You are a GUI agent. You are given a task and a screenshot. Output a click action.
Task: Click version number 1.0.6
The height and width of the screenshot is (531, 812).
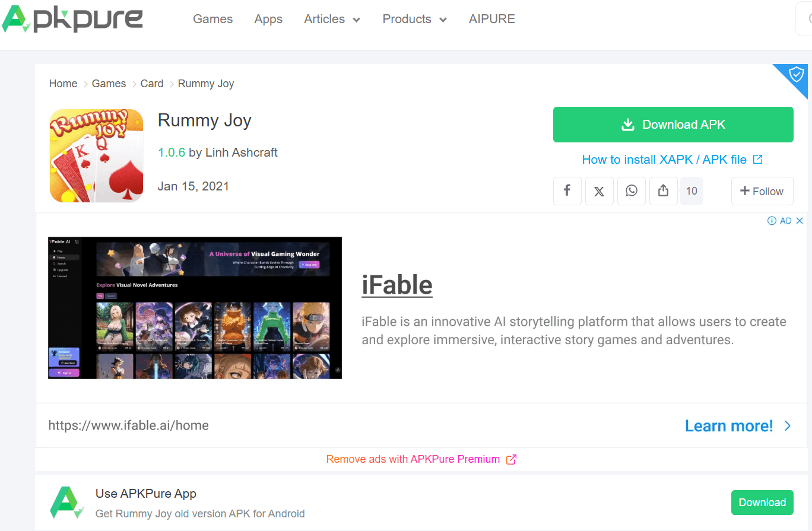(172, 152)
